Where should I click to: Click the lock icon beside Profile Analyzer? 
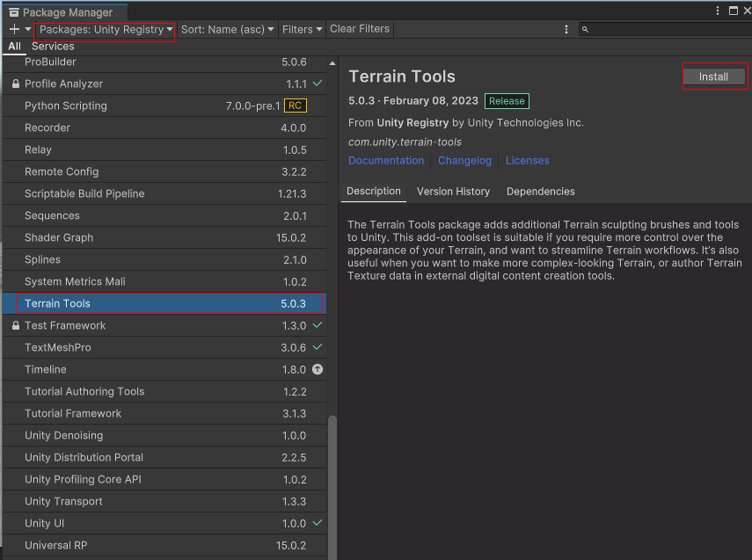click(16, 84)
